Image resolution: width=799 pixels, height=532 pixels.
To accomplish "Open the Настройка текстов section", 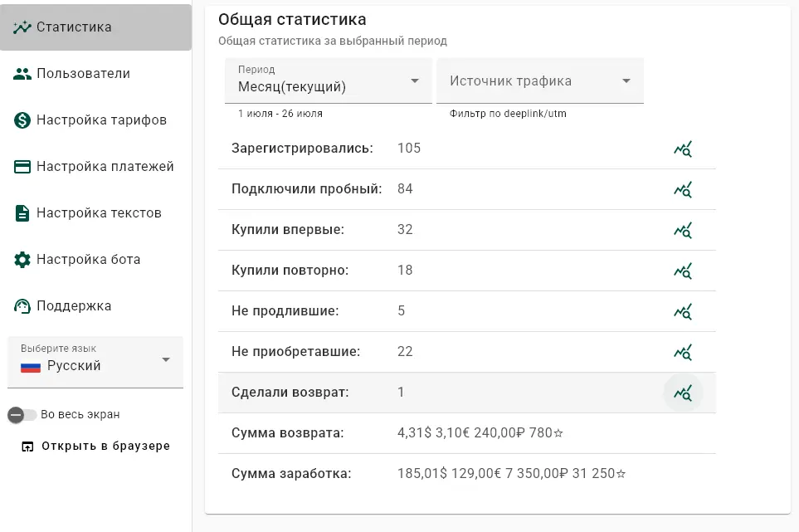I will pyautogui.click(x=95, y=213).
